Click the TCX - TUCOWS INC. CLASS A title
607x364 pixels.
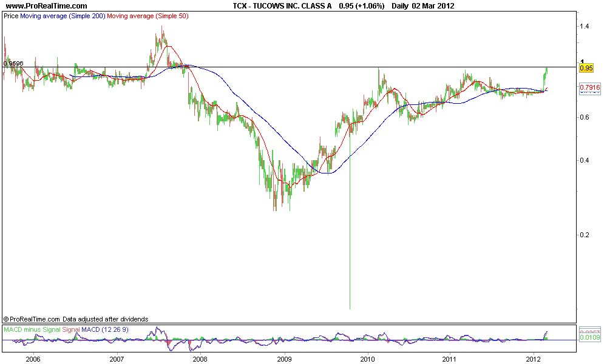click(282, 6)
